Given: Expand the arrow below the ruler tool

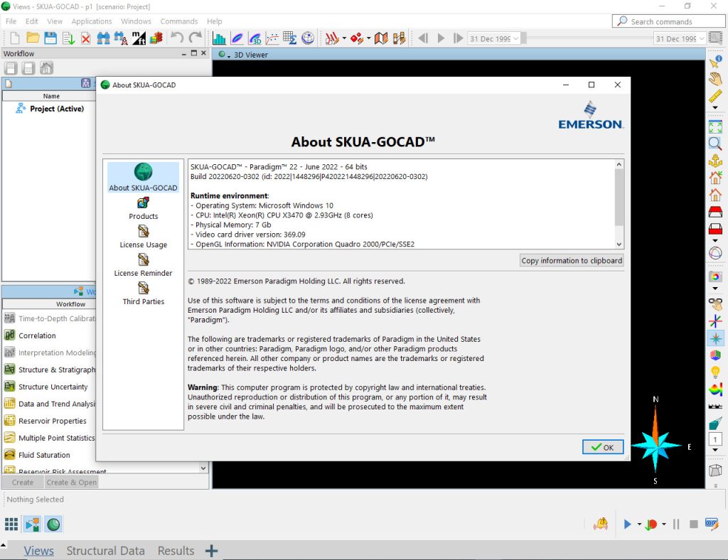Looking at the screenshot, I should (715, 107).
